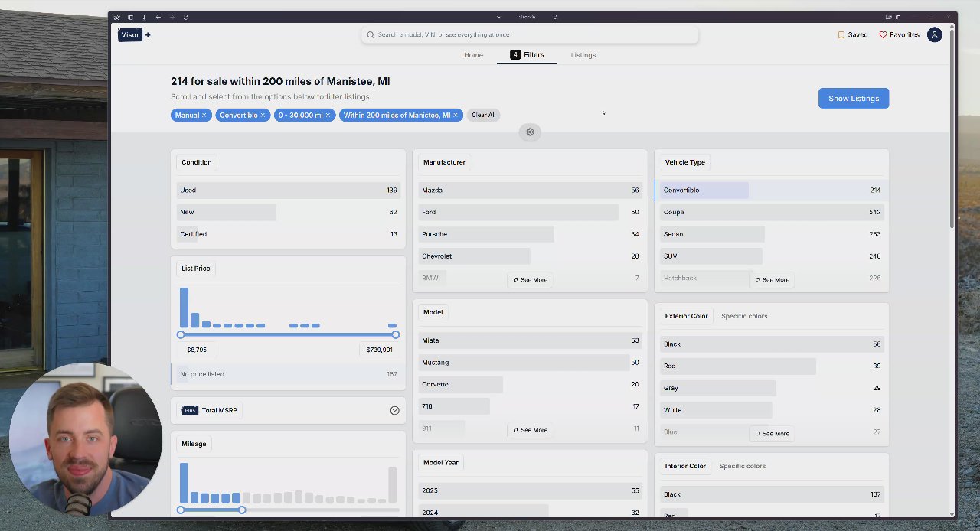Image resolution: width=980 pixels, height=531 pixels.
Task: Toggle the Ford manufacturer filter
Action: point(530,212)
